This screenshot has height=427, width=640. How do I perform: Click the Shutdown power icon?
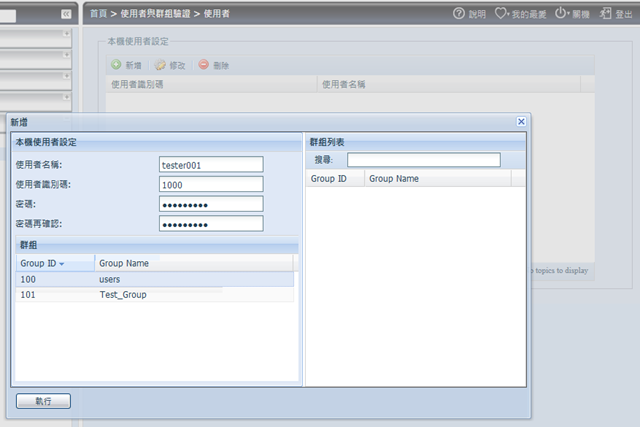[560, 13]
